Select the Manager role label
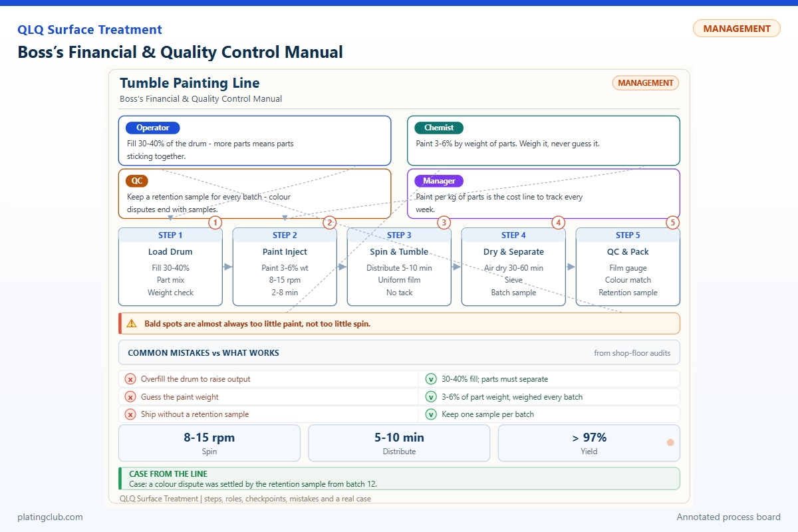798x532 pixels. click(439, 181)
